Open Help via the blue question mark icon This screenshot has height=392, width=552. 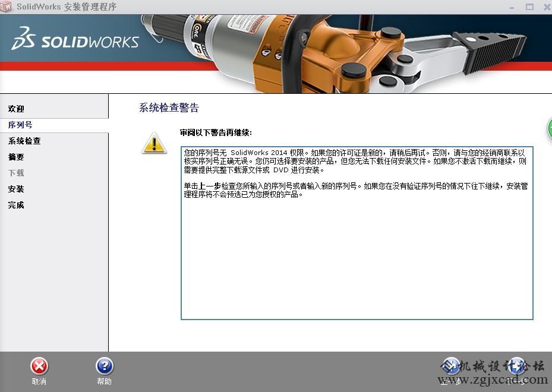(x=105, y=366)
